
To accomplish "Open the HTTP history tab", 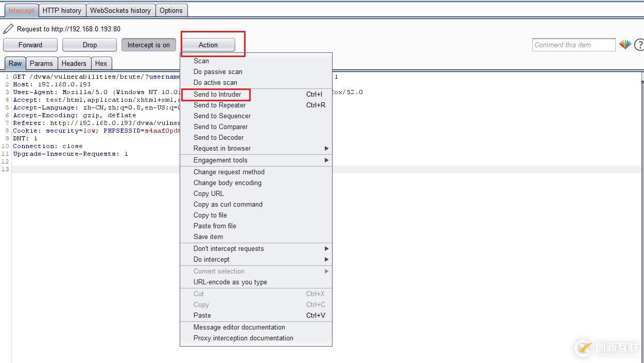I will [62, 10].
